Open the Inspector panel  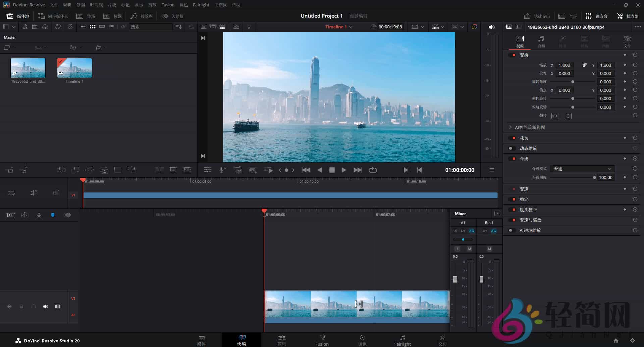(628, 16)
